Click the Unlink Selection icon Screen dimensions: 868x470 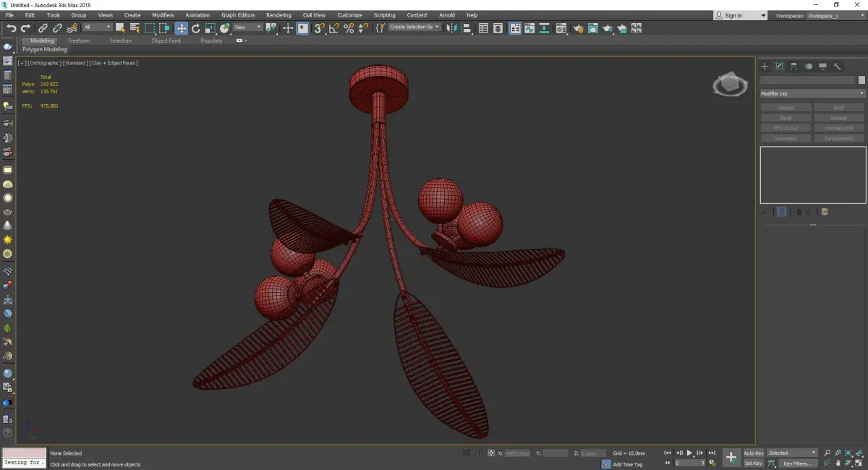pos(57,28)
